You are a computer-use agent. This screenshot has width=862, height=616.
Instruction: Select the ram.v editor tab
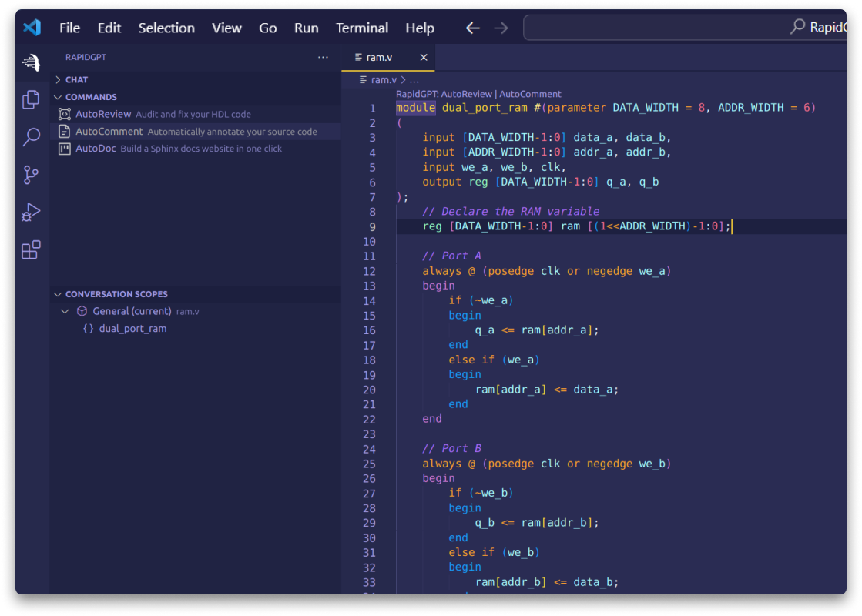tap(387, 57)
